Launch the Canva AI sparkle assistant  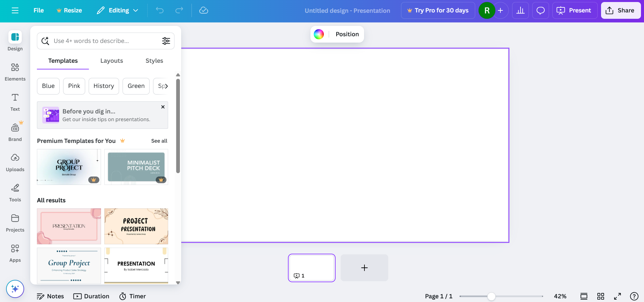point(15,289)
